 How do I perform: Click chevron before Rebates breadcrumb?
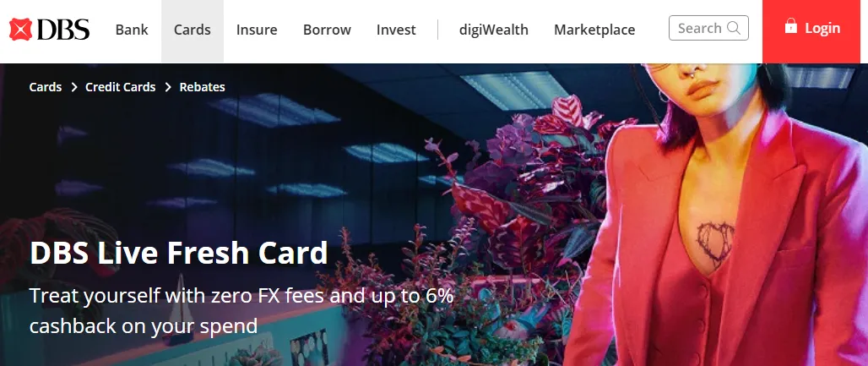[168, 87]
